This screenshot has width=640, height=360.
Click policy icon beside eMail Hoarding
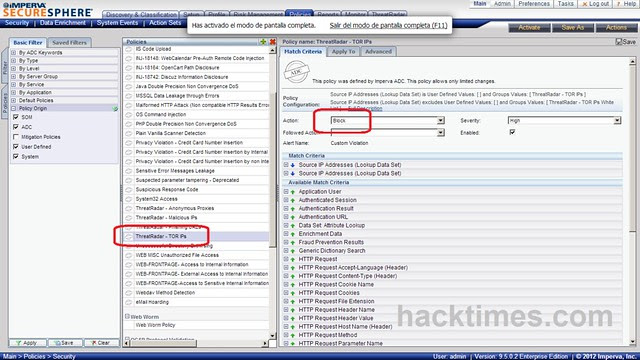[129, 302]
